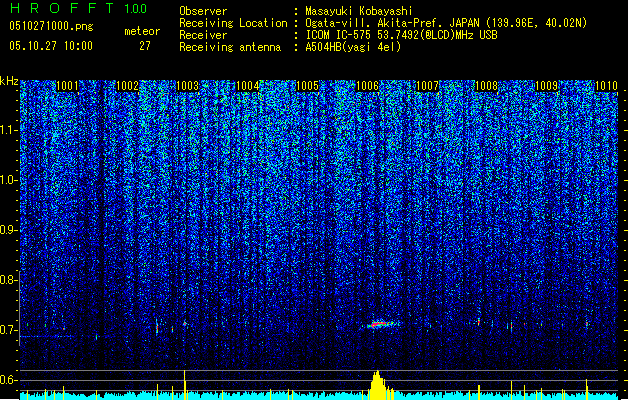This screenshot has width=629, height=400.
Task: Click the 1001 time marker
Action: [x=67, y=86]
